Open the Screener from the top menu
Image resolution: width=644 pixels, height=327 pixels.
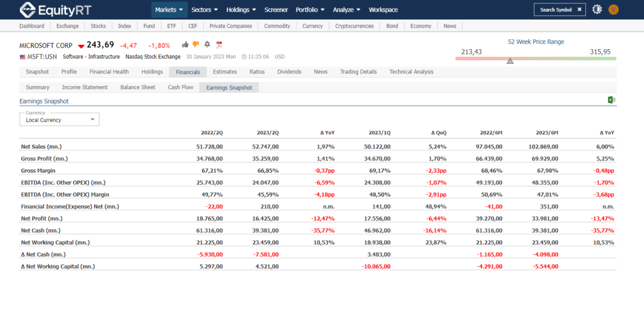pos(276,9)
